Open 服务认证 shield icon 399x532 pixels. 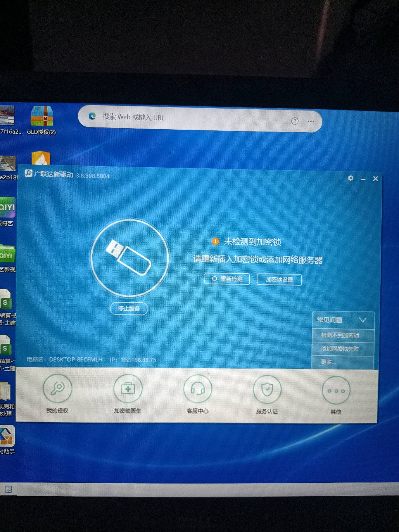pyautogui.click(x=267, y=389)
